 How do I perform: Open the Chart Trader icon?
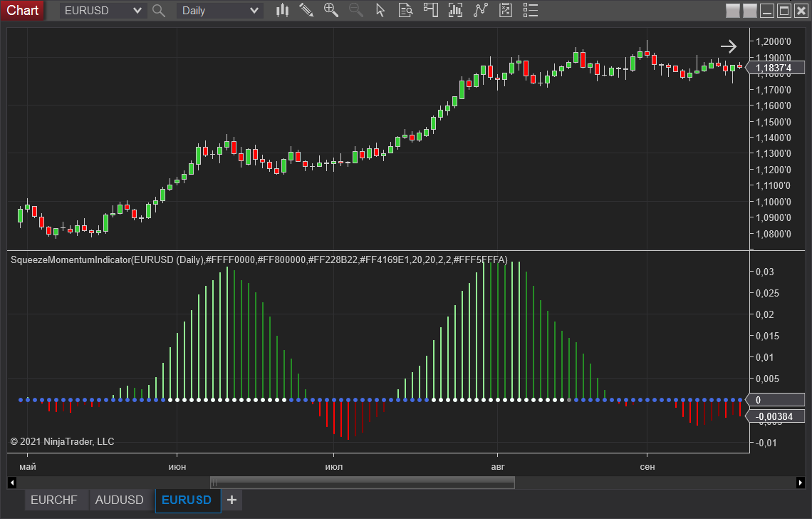pyautogui.click(x=430, y=10)
